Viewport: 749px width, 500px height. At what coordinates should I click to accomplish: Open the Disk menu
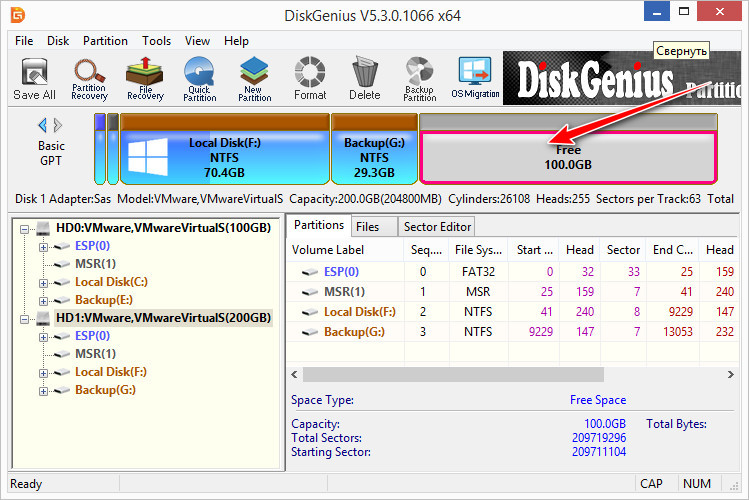point(58,41)
